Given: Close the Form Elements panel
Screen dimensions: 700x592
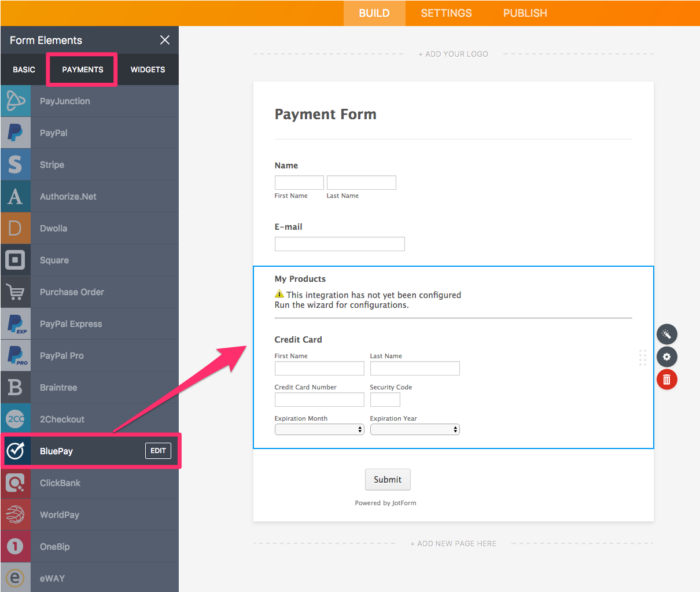Looking at the screenshot, I should [x=165, y=40].
